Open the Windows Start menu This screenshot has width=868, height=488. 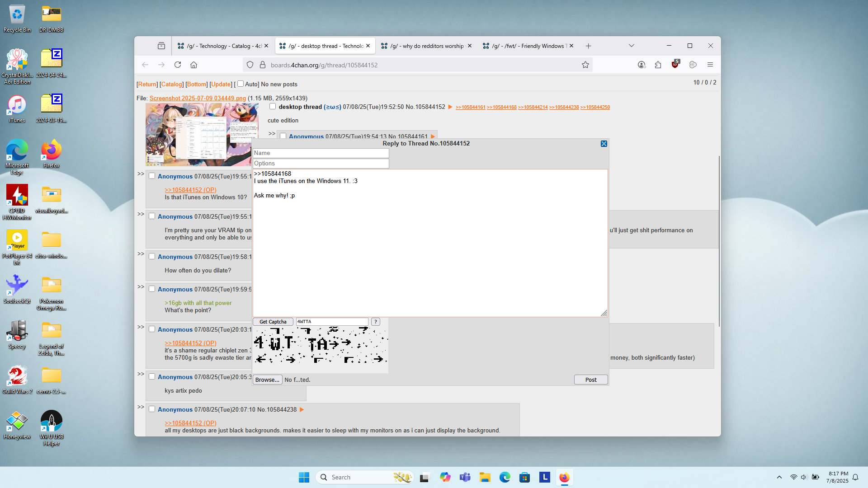304,477
